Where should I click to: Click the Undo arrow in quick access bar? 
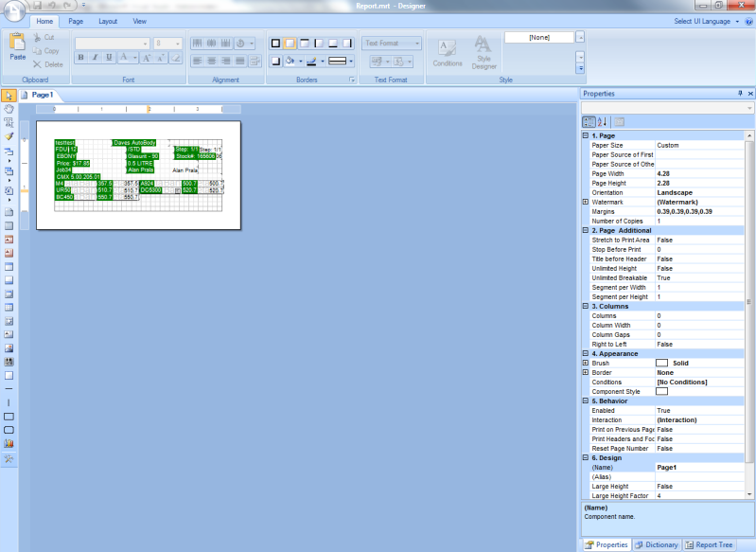tap(52, 6)
